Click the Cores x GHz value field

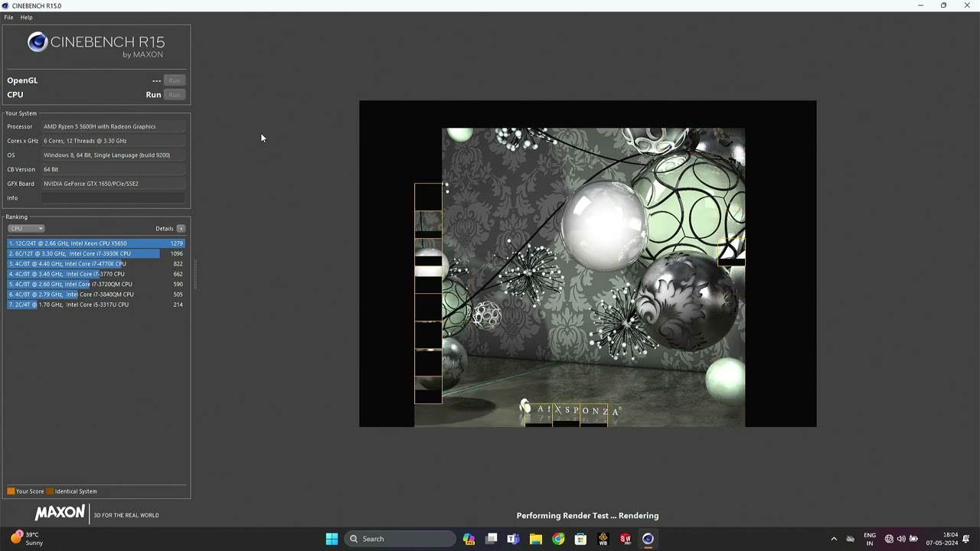[x=113, y=141]
